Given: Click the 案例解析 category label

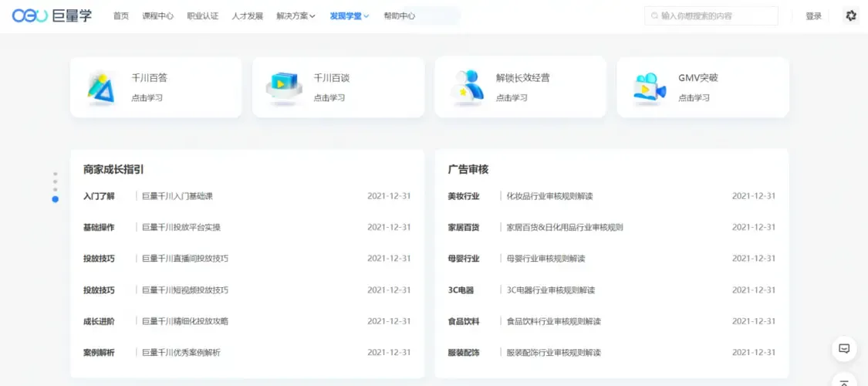Looking at the screenshot, I should (x=99, y=353).
